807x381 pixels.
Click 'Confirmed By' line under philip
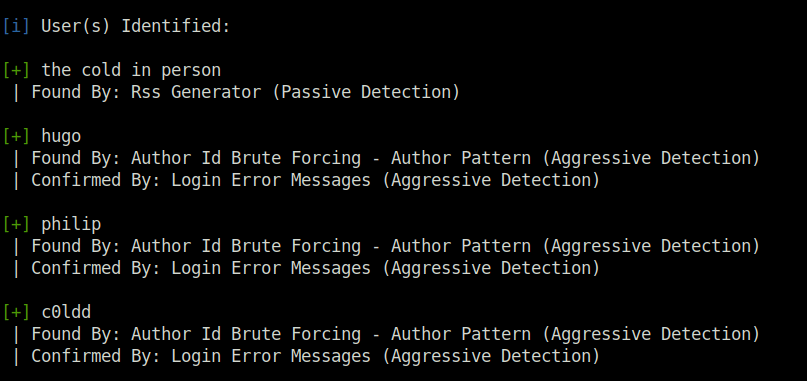[306, 268]
